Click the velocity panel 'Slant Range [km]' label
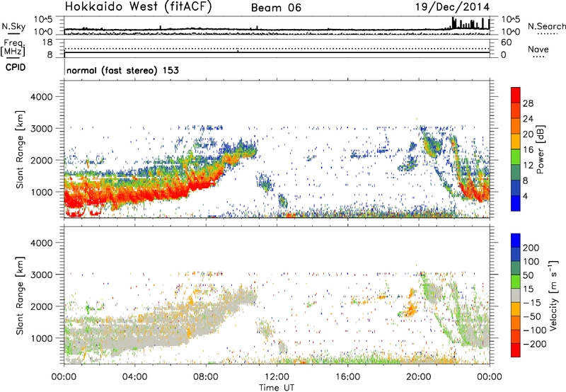This screenshot has height=392, width=566. click(x=20, y=295)
